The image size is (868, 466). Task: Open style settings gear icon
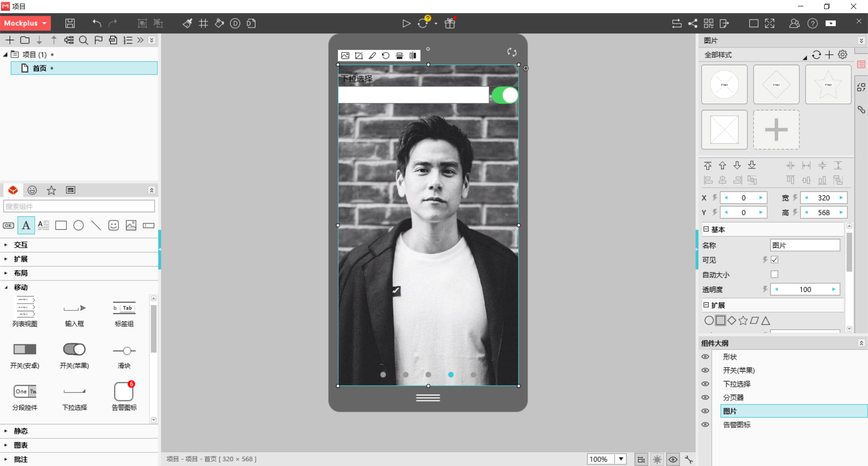pyautogui.click(x=843, y=55)
